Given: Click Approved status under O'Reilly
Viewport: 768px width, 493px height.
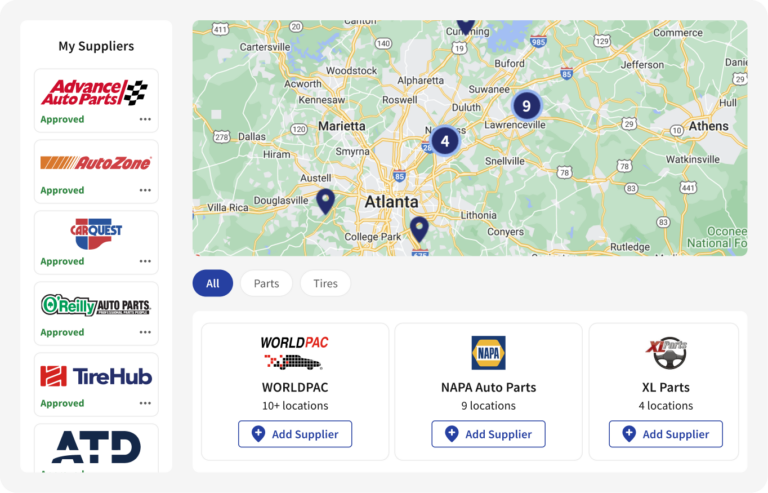Looking at the screenshot, I should (62, 332).
